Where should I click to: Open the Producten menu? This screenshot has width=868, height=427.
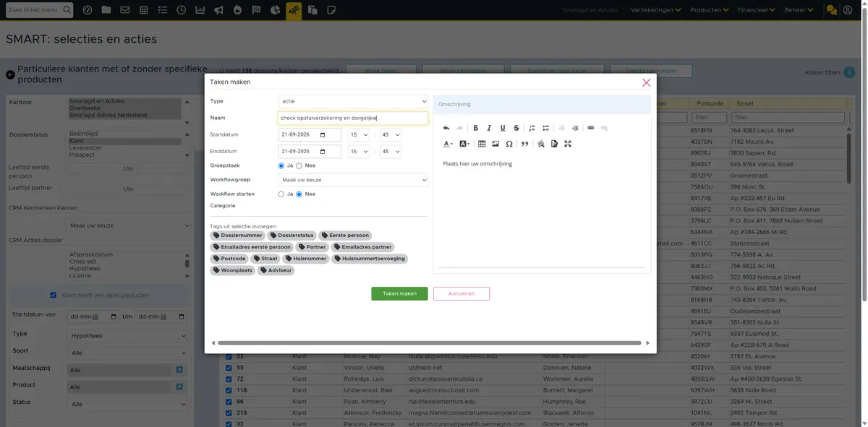[709, 10]
